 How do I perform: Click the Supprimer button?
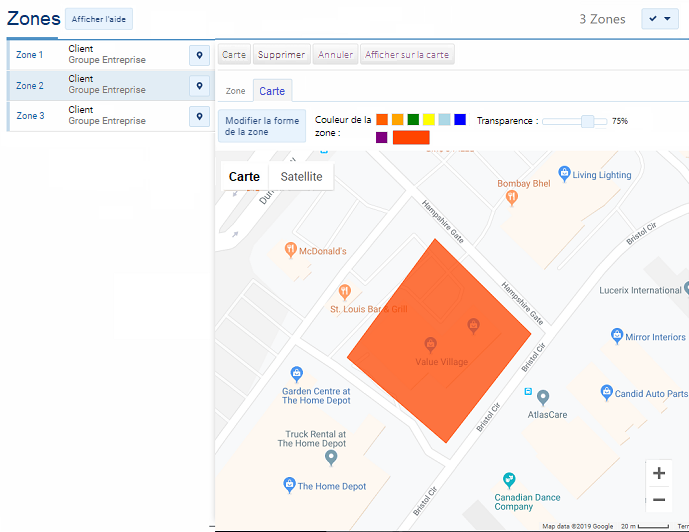tap(281, 55)
